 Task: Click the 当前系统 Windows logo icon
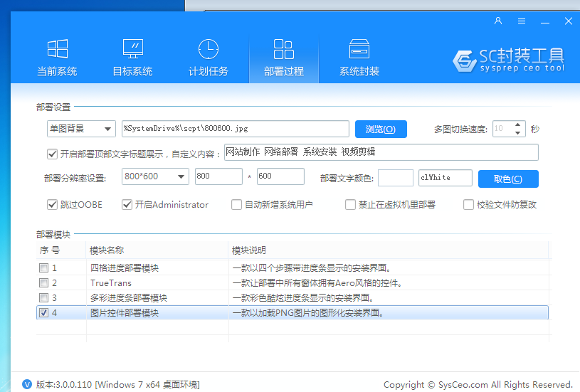(57, 48)
